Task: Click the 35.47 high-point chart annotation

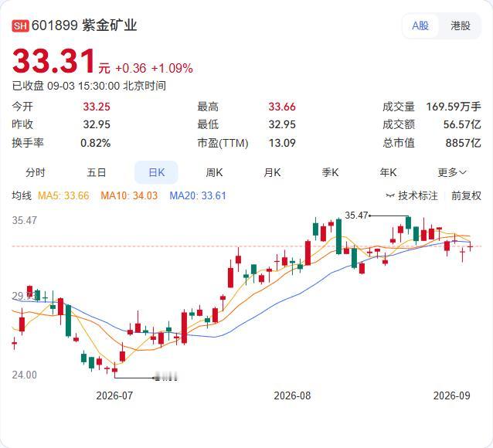Action: coord(356,216)
